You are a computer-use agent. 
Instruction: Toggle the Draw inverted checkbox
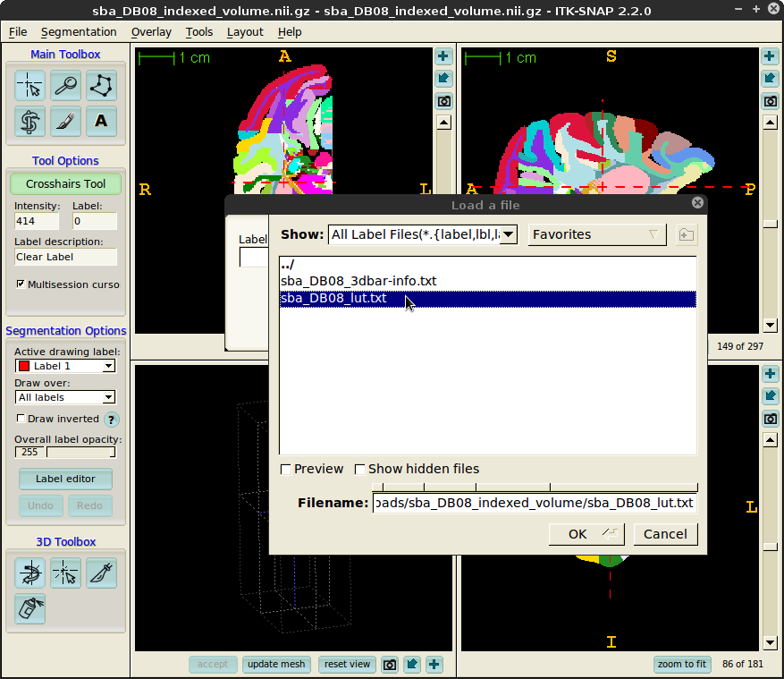(21, 419)
